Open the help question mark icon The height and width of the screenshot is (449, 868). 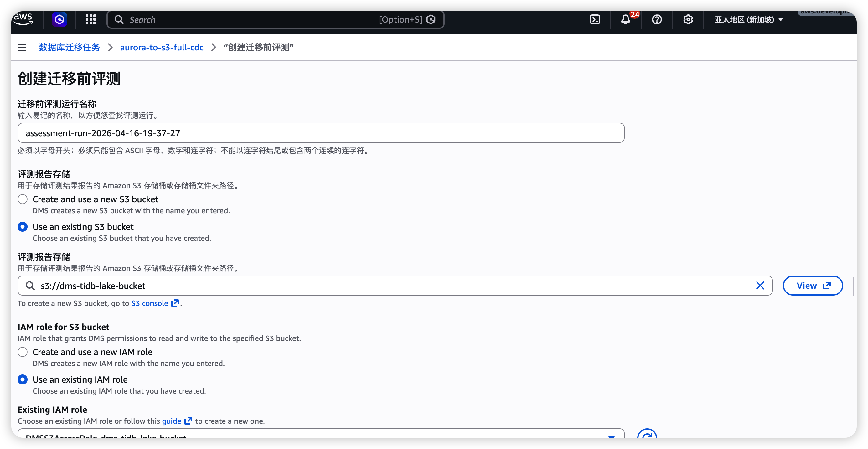pyautogui.click(x=656, y=19)
